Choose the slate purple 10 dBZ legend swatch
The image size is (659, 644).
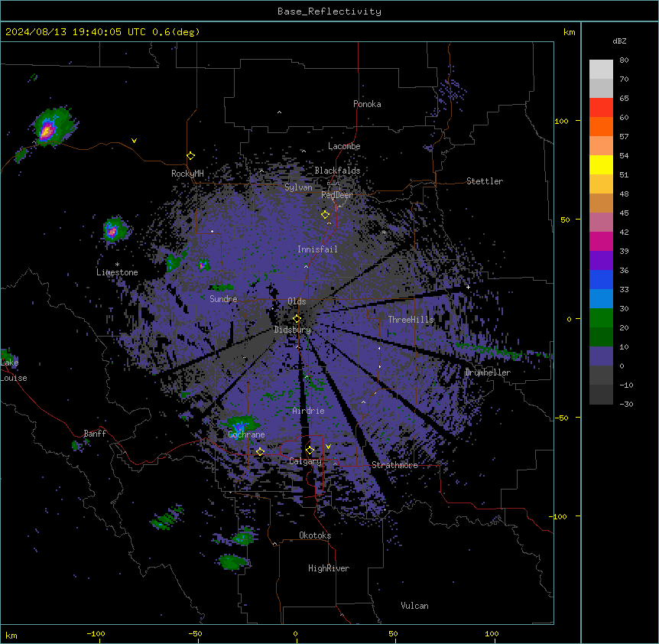(x=601, y=356)
